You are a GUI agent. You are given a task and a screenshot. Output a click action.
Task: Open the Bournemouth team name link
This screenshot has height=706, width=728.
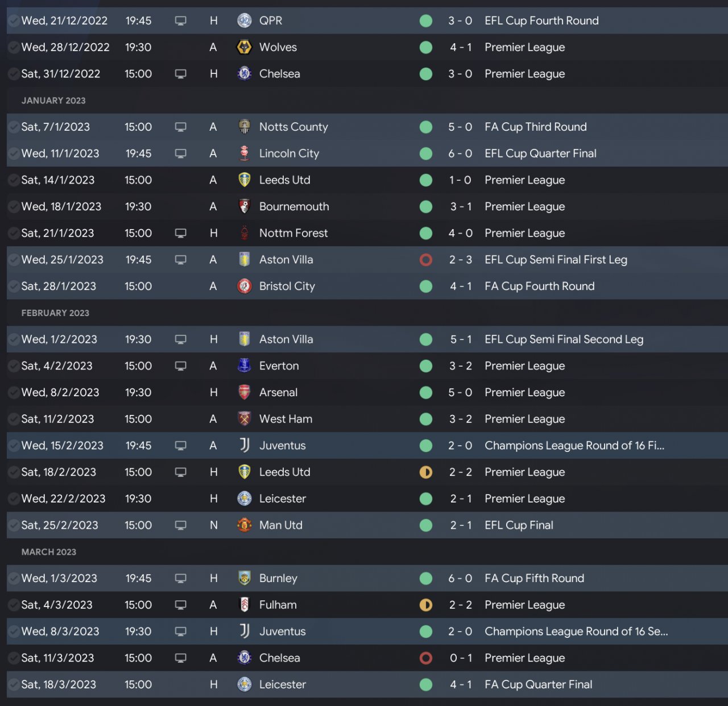[294, 207]
